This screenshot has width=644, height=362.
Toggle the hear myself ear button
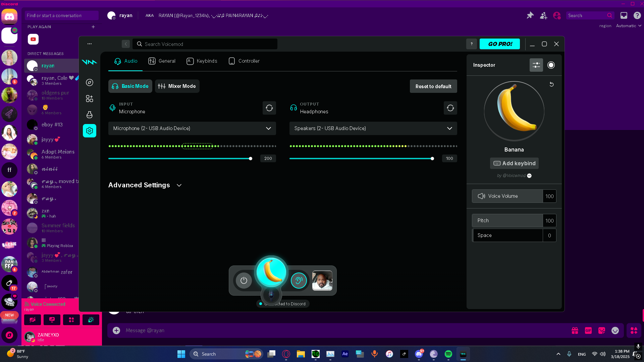point(299,281)
